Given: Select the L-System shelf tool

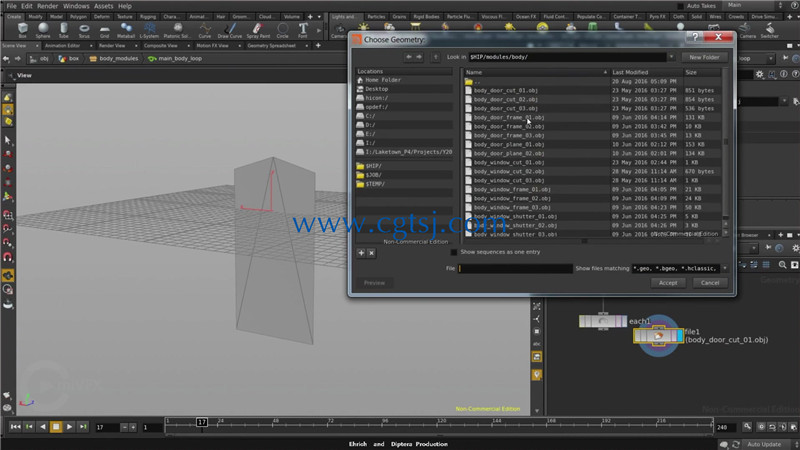Looking at the screenshot, I should click(x=149, y=30).
